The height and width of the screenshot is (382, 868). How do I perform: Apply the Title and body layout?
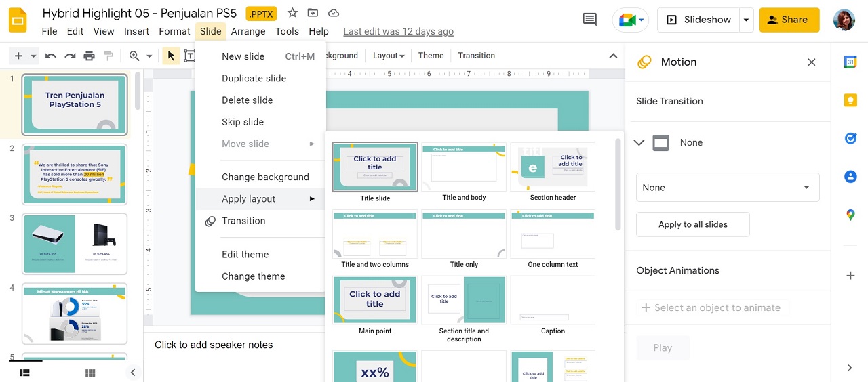464,167
